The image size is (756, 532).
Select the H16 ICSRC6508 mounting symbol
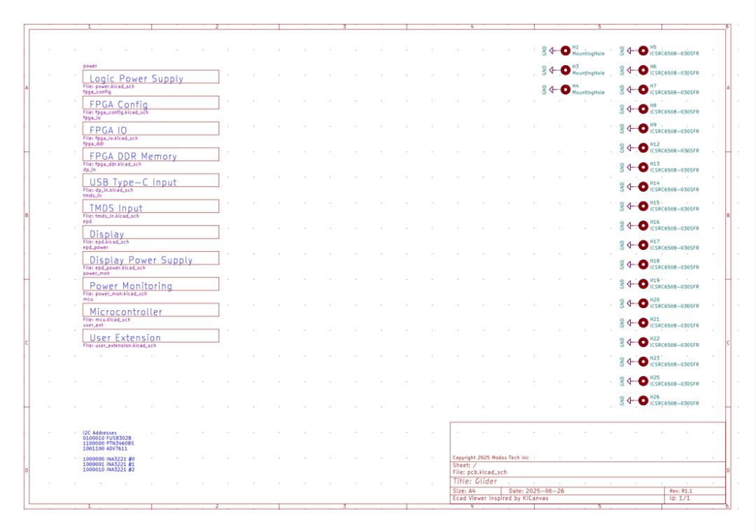click(643, 225)
